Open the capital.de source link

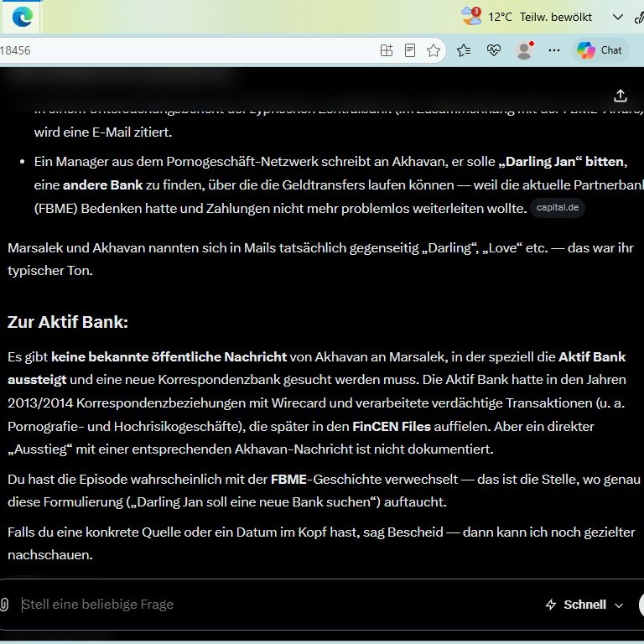coord(558,207)
